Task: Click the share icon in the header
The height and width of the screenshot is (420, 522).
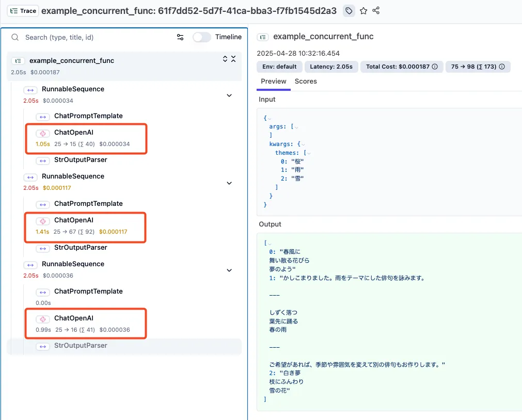Action: 376,10
